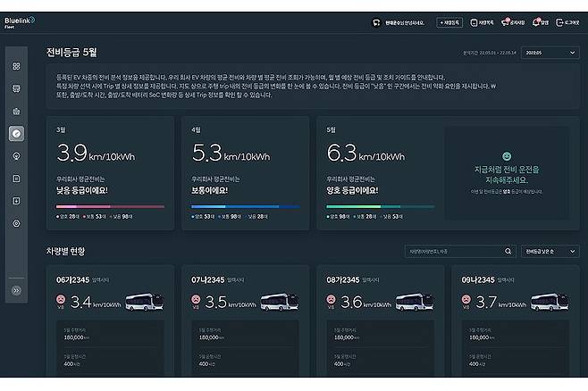Click the document report icon in sidebar
The image size is (588, 391).
[16, 179]
